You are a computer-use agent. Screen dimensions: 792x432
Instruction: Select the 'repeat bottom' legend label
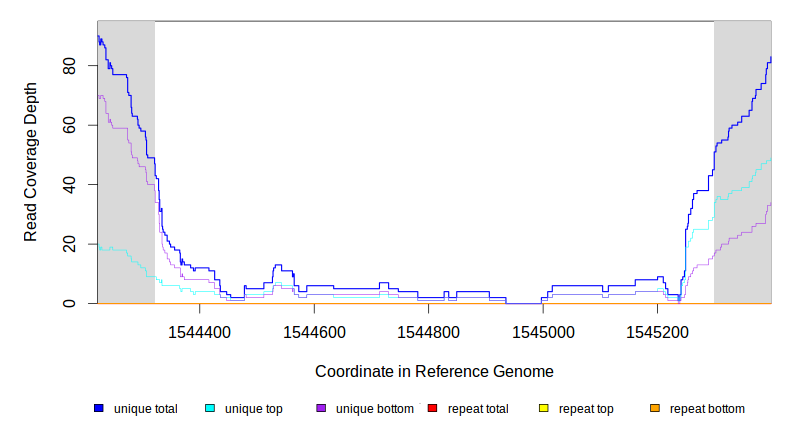pos(707,409)
